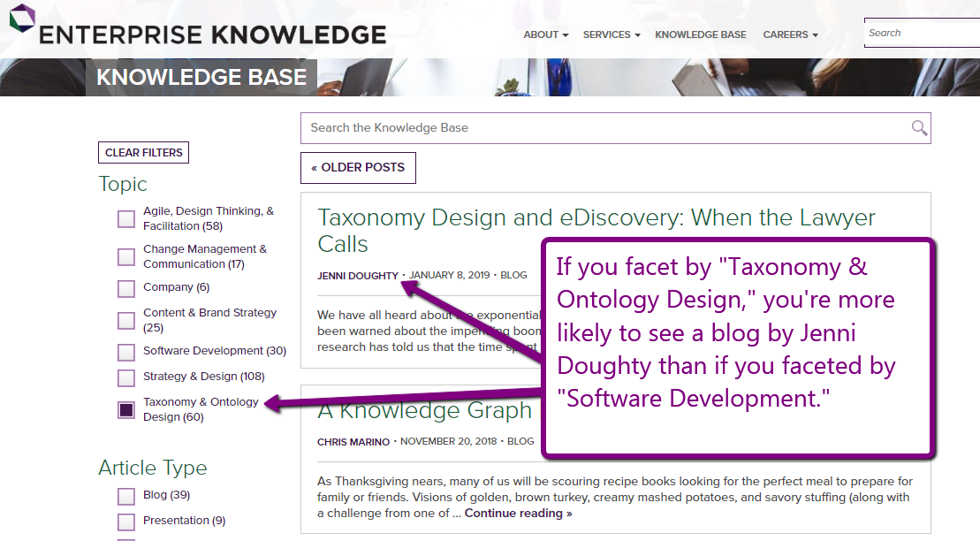
Task: Click the ENTERPRISE KNOWLEDGE site title
Action: coord(212,35)
